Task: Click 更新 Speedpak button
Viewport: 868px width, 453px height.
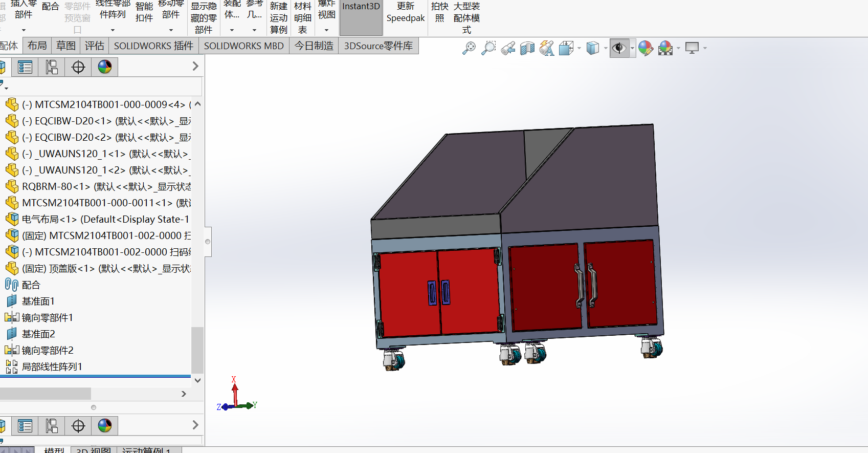Action: [x=406, y=12]
